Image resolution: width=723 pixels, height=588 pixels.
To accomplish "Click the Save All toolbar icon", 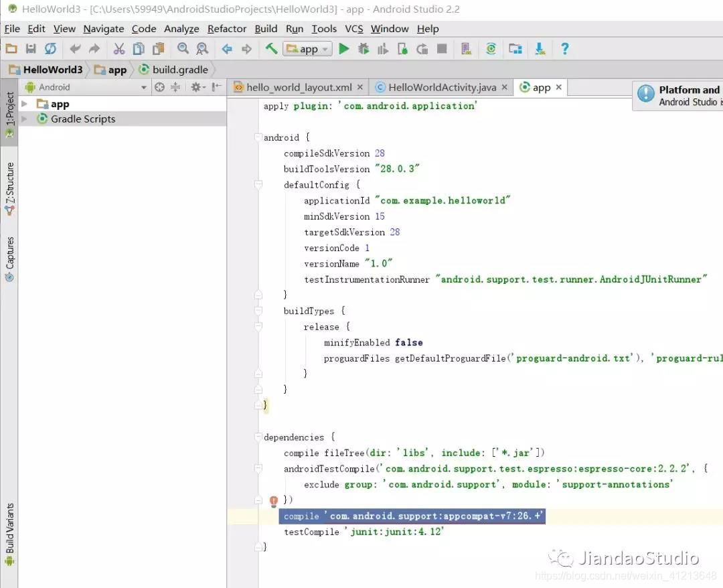I will [31, 48].
